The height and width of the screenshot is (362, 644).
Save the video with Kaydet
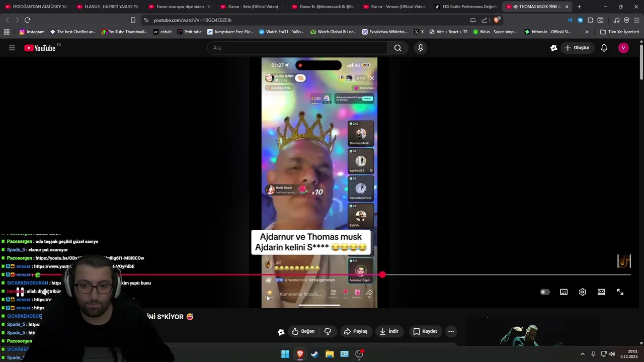425,331
